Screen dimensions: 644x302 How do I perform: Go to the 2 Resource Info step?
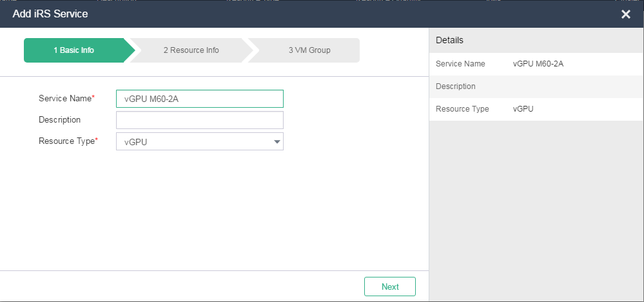pos(191,50)
